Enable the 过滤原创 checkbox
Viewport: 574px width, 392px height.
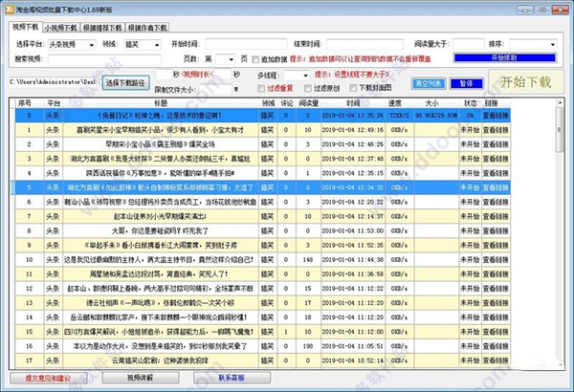pyautogui.click(x=308, y=88)
